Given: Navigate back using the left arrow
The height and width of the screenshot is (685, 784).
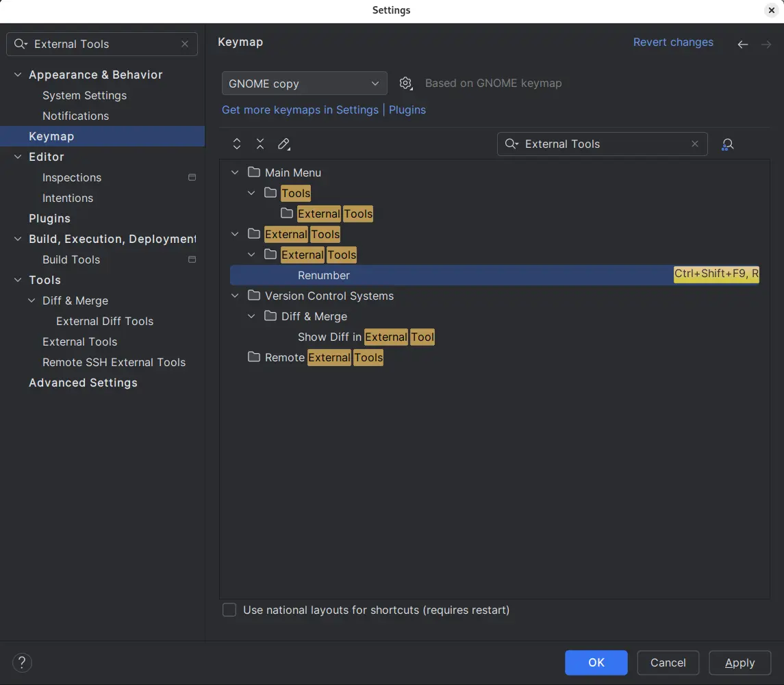Looking at the screenshot, I should tap(743, 44).
